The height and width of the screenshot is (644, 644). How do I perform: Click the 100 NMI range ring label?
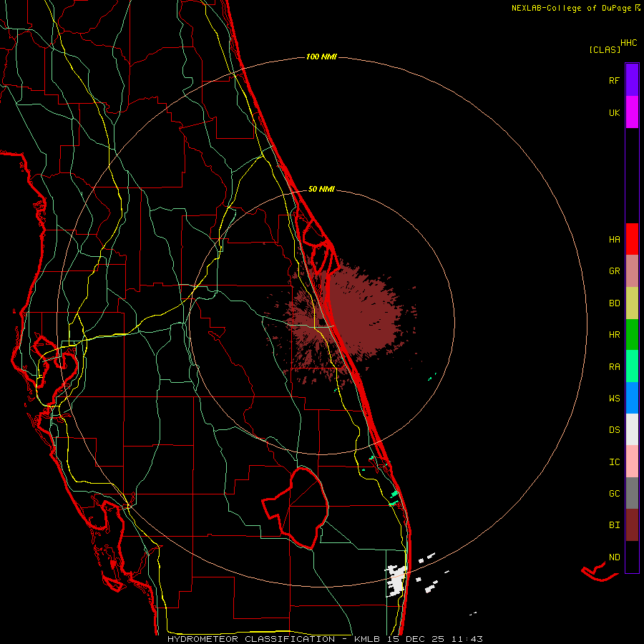point(321,57)
